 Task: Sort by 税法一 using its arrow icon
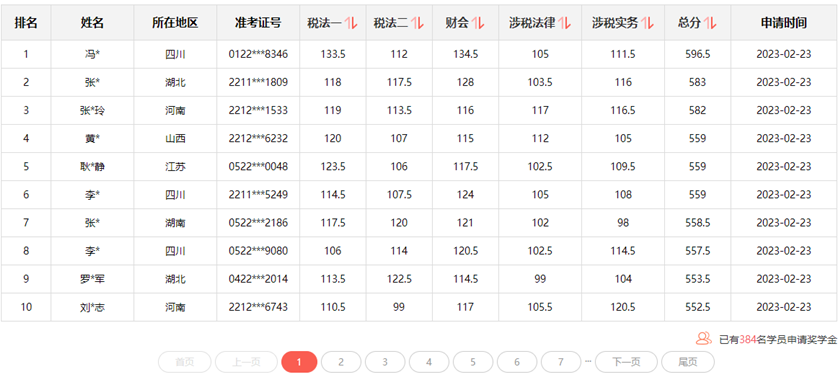pos(351,23)
